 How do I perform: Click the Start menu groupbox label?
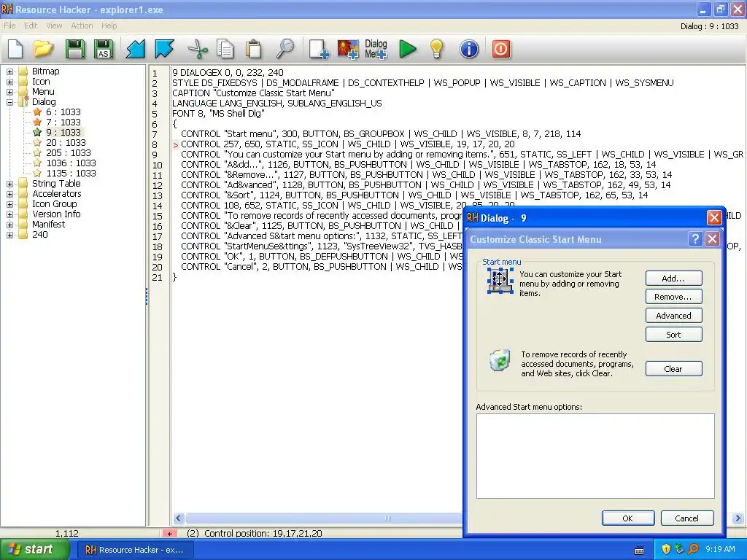[x=501, y=262]
